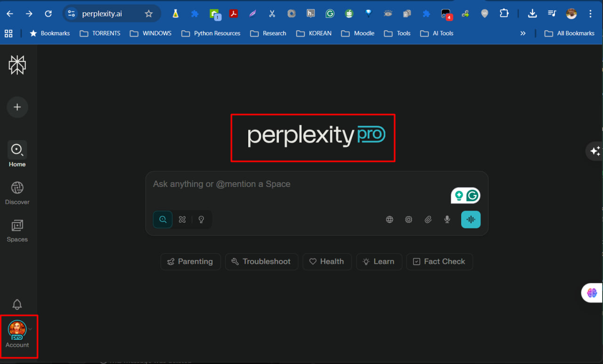Open the AI Tools bookmarks folder
The width and height of the screenshot is (603, 364).
pyautogui.click(x=437, y=33)
